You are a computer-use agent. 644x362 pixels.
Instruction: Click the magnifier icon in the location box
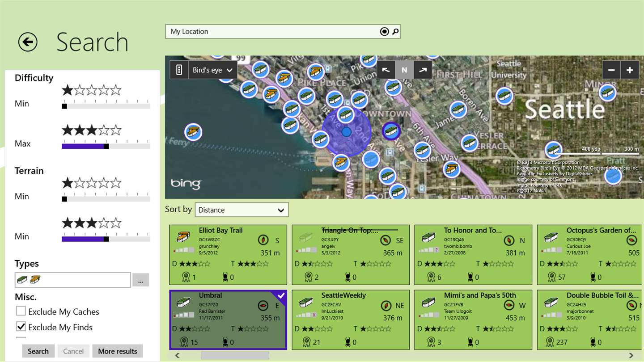395,31
